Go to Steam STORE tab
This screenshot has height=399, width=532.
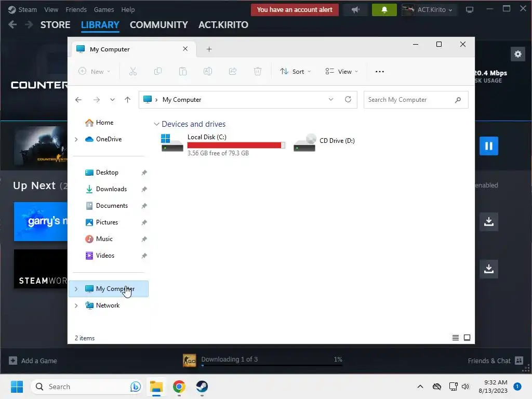(x=55, y=25)
